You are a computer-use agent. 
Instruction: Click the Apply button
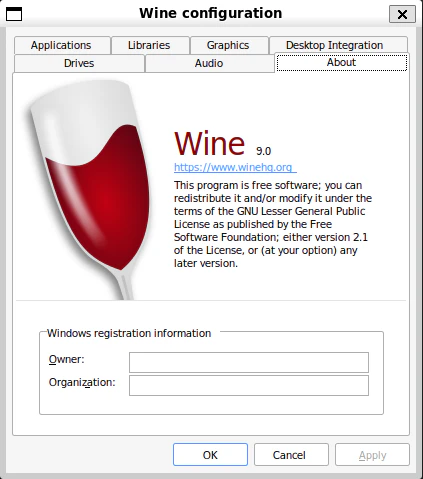click(372, 455)
